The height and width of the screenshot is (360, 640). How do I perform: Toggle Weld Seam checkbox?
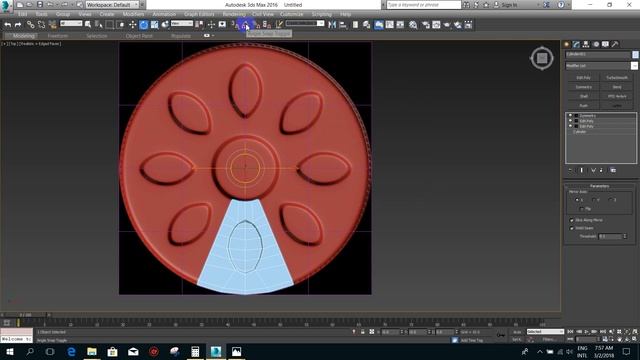pos(572,228)
